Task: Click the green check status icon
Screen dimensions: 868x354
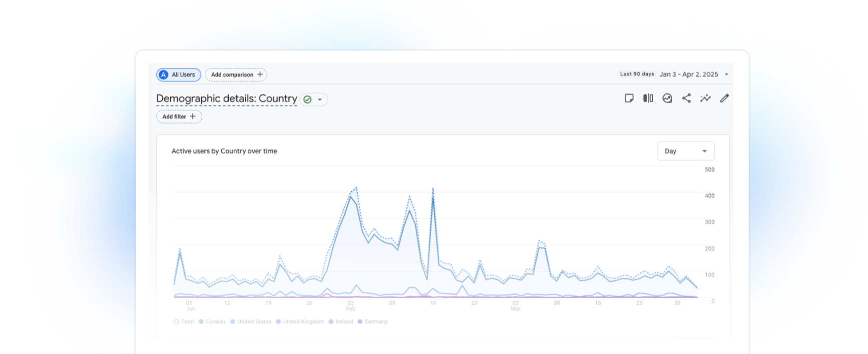Action: coord(307,99)
